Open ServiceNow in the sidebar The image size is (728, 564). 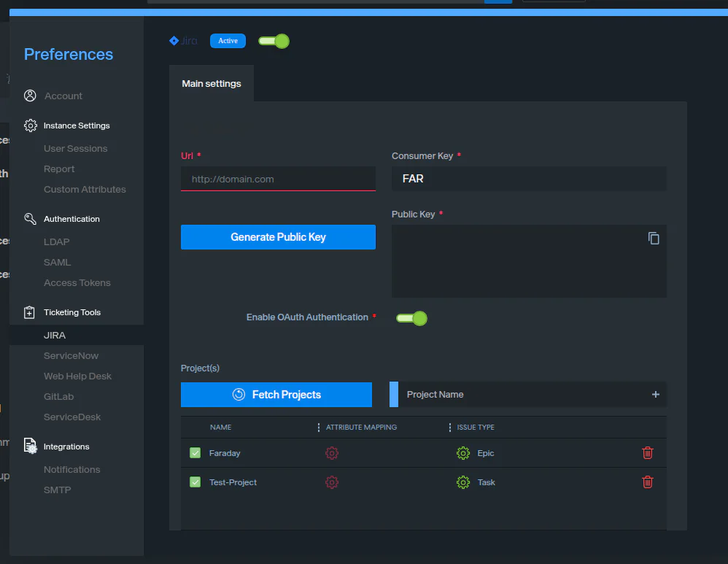click(x=71, y=356)
